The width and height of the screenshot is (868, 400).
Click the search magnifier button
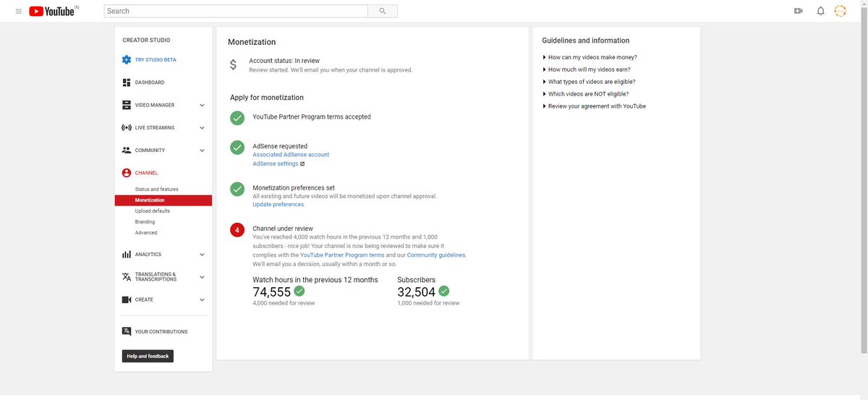tap(382, 11)
